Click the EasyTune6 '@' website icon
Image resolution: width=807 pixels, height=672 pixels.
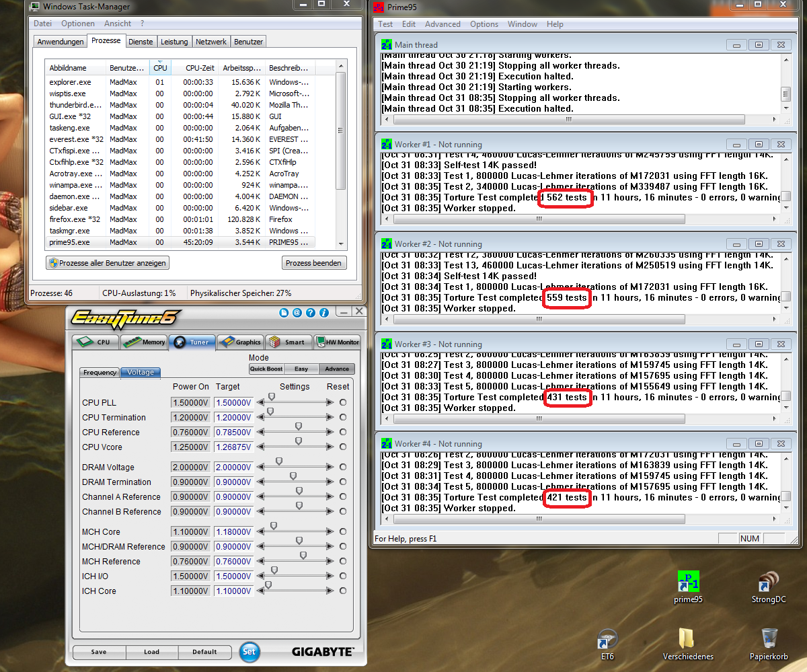[297, 312]
